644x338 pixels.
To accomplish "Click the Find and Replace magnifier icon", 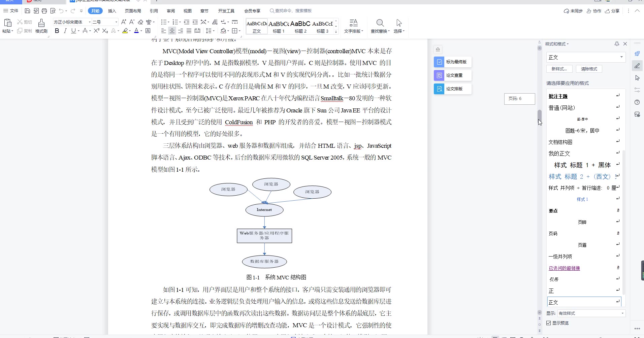I will coord(380,23).
